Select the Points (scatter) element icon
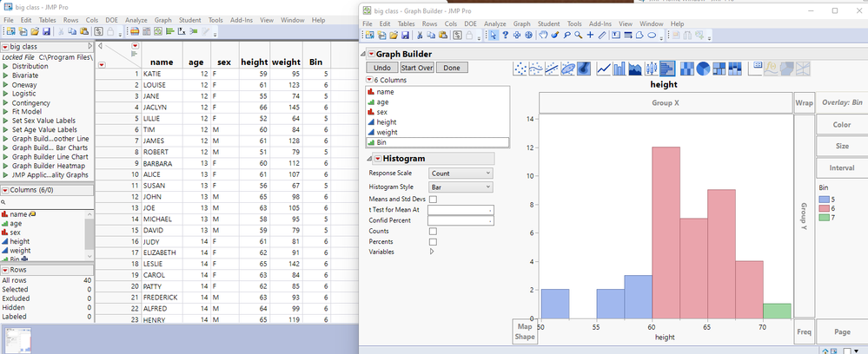Viewport: 868px width, 354px height. click(x=520, y=69)
